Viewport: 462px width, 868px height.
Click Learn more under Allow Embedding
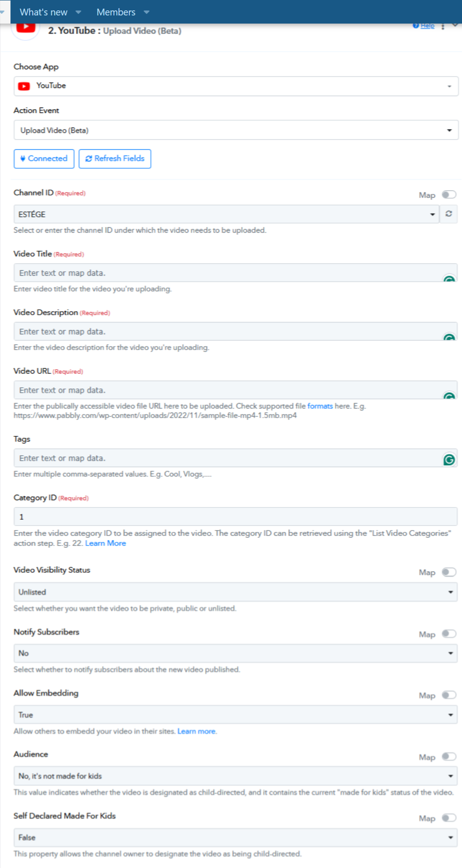coord(196,731)
